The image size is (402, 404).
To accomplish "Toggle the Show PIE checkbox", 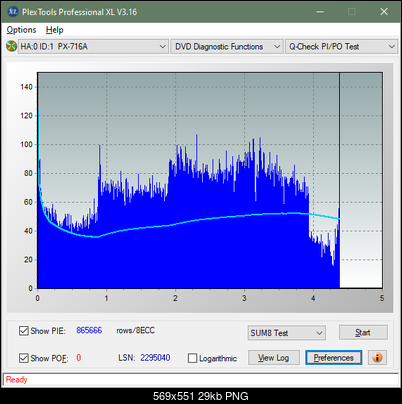I will (x=24, y=331).
